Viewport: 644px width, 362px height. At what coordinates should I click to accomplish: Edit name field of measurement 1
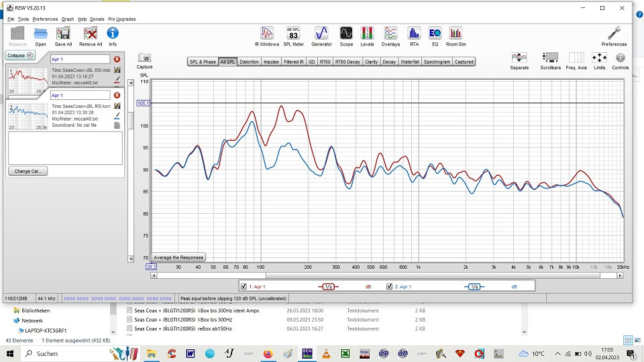click(80, 59)
